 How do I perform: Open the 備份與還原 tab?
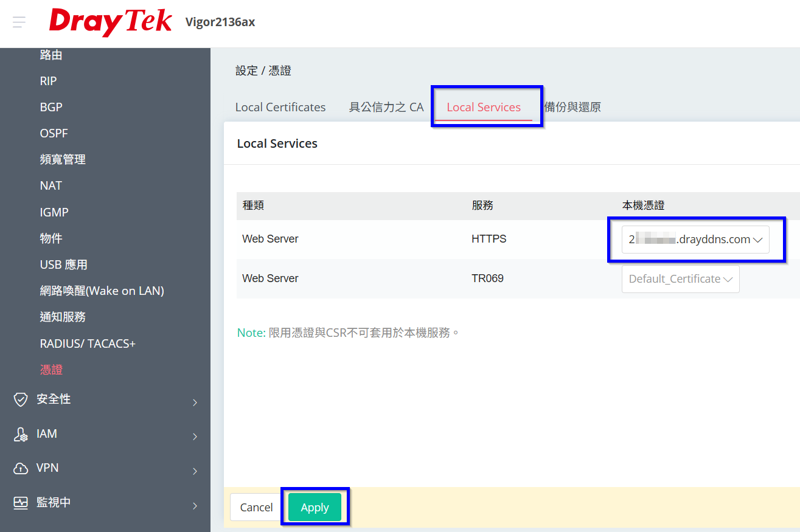click(x=572, y=107)
